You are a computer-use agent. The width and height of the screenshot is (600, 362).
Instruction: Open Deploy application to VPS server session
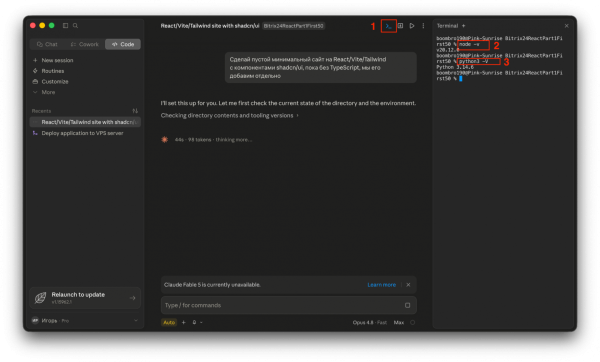(x=85, y=133)
